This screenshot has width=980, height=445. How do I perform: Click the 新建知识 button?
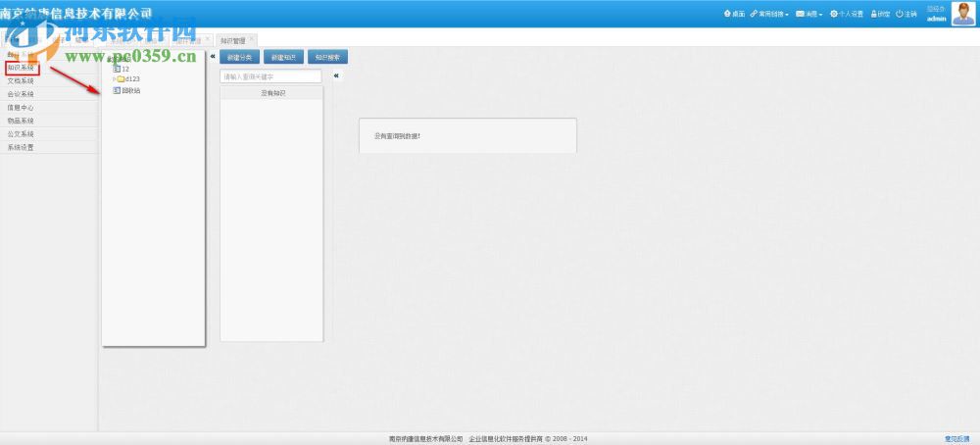click(x=283, y=58)
